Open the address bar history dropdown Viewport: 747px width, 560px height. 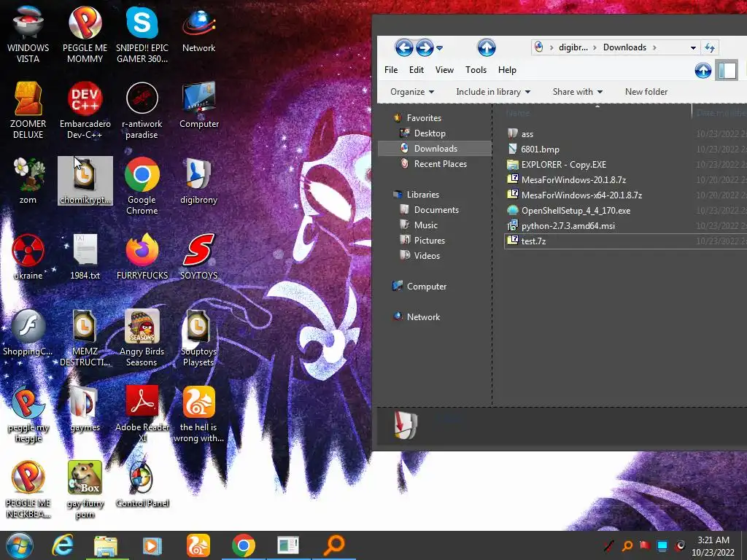pyautogui.click(x=693, y=47)
